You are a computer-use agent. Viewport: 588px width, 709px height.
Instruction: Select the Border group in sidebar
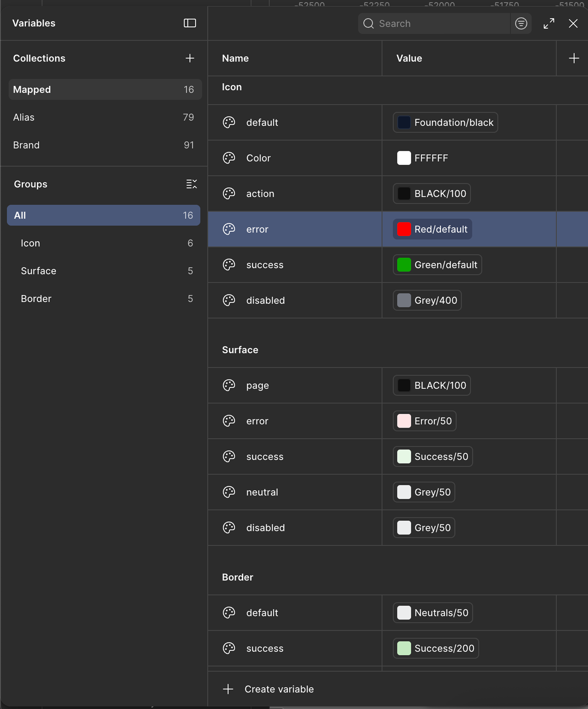click(x=103, y=299)
